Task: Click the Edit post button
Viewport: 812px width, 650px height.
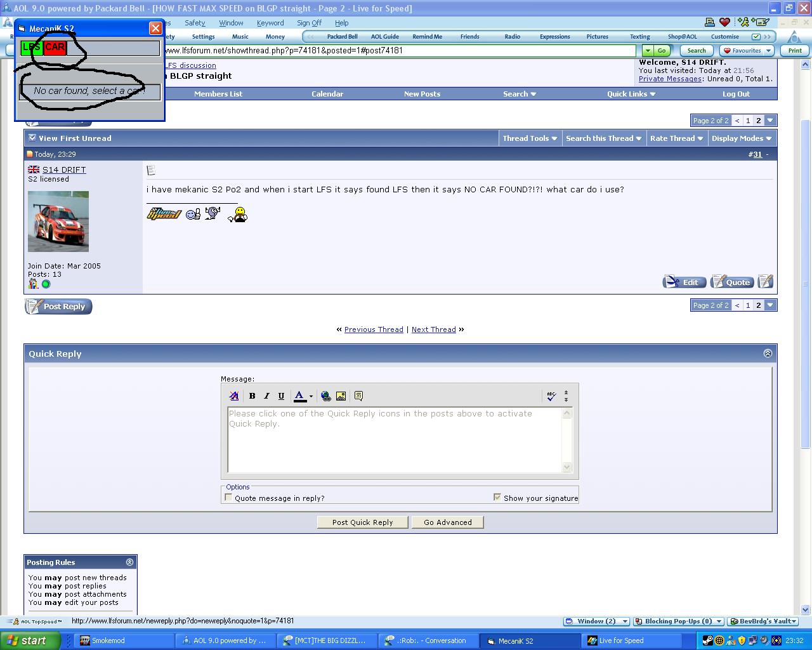Action: pos(684,282)
